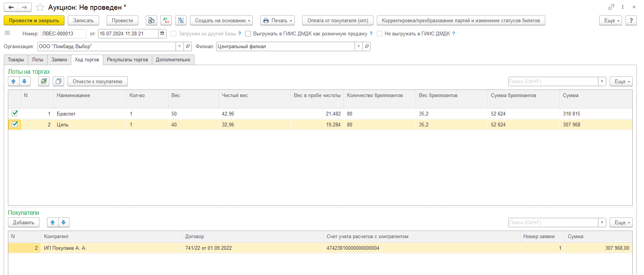Click the Записать button
The image size is (644, 275).
pyautogui.click(x=83, y=20)
